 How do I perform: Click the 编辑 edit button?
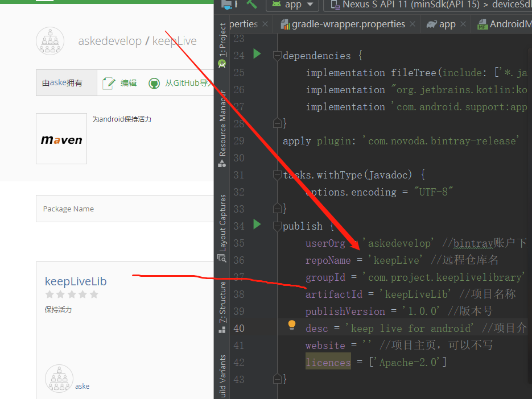click(128, 83)
